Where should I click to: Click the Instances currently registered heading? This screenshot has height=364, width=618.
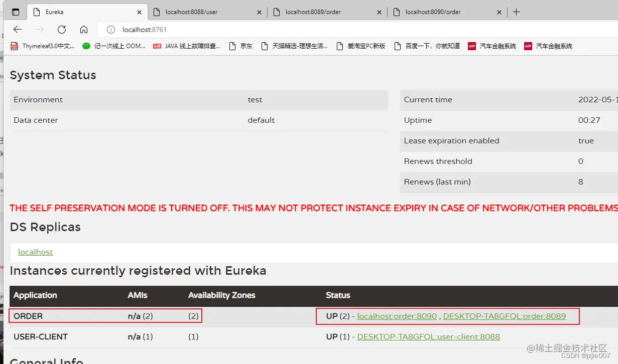pos(138,271)
